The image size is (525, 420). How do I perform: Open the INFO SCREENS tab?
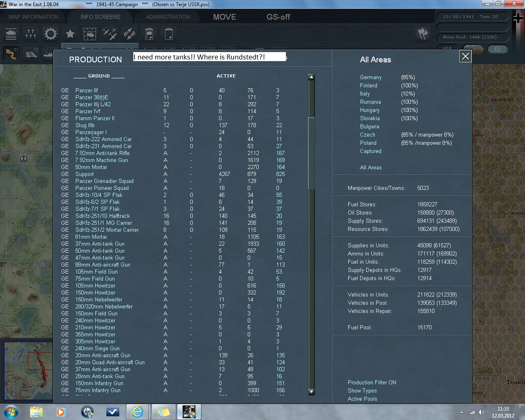tap(100, 17)
